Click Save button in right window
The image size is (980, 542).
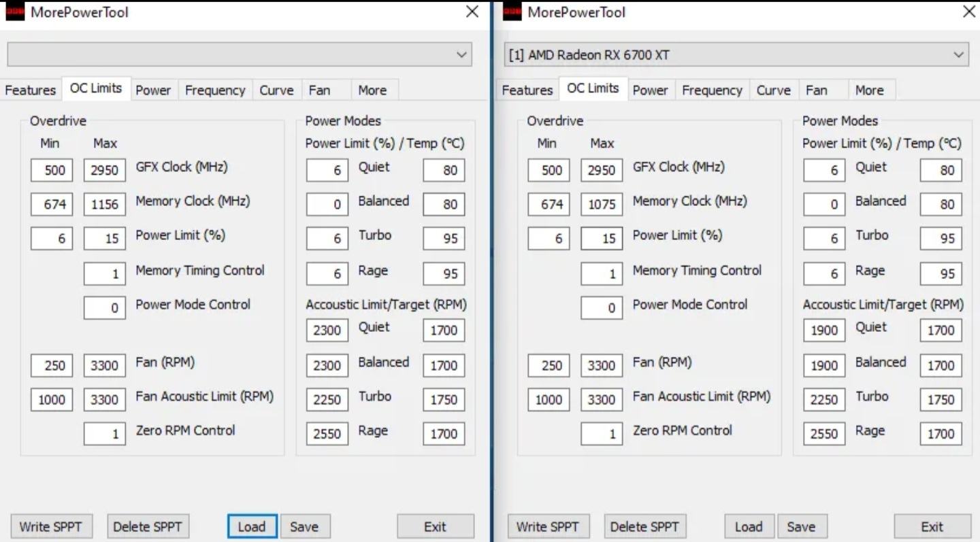coord(801,526)
